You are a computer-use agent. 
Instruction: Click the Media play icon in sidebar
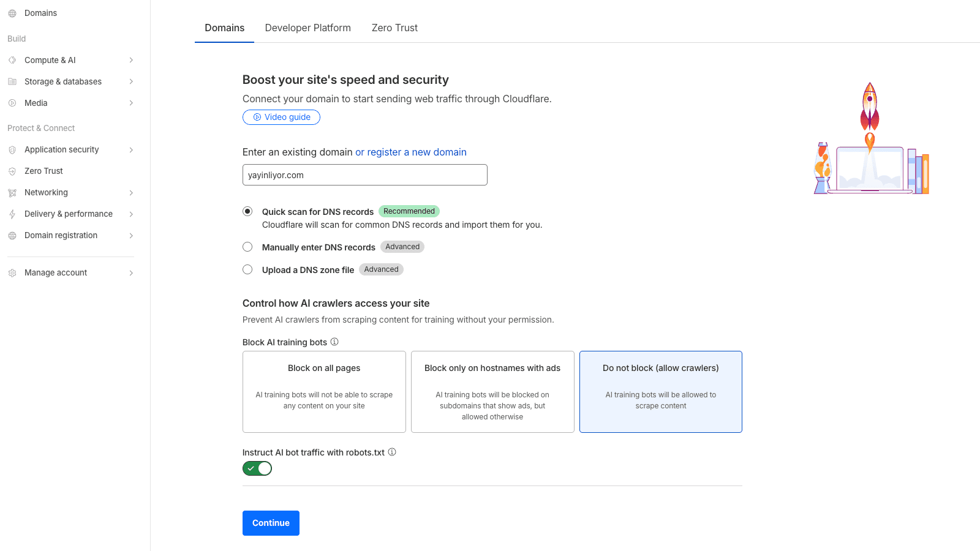(12, 103)
